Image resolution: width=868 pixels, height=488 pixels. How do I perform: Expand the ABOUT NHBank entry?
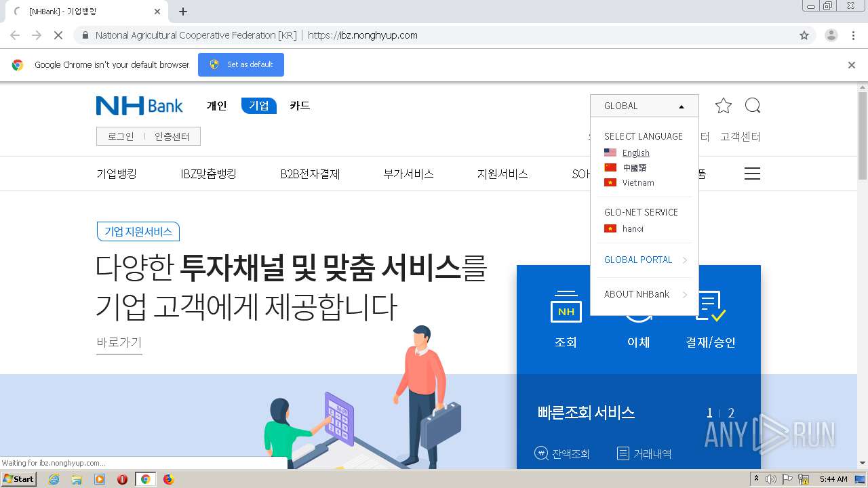(x=644, y=294)
